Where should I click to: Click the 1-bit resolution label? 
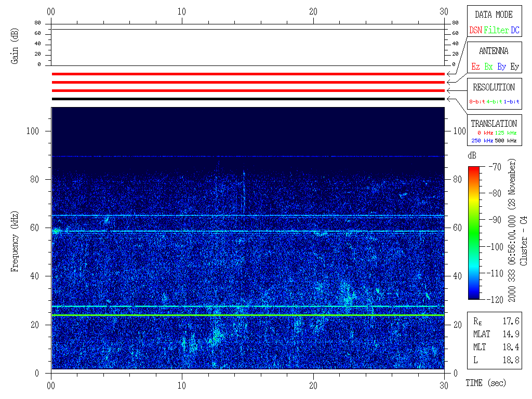coord(512,102)
